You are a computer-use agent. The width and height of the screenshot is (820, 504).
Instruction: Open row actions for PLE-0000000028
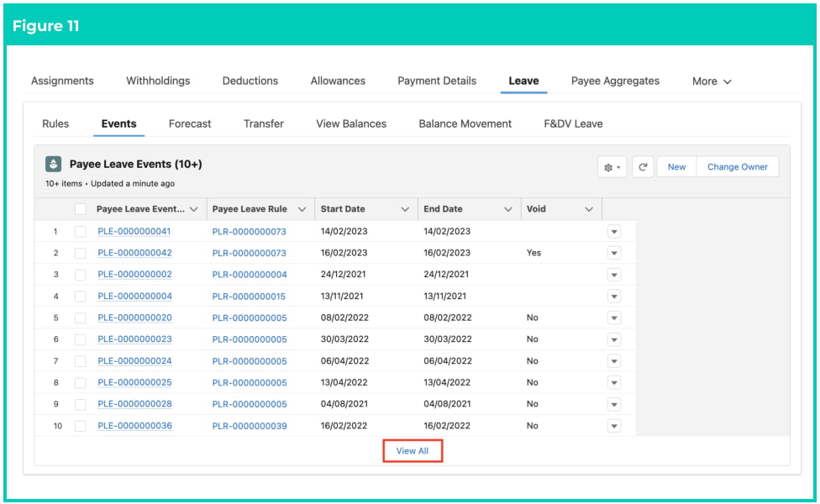[x=614, y=404]
